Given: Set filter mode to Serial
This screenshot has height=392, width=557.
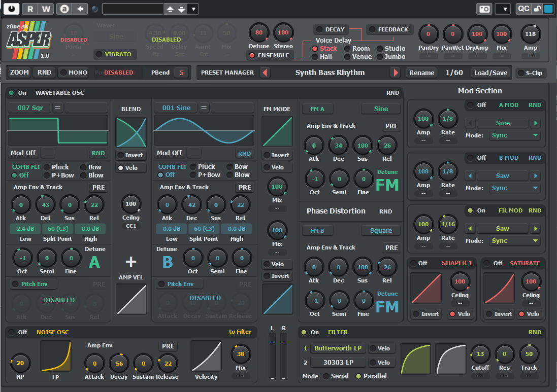Looking at the screenshot, I should coord(326,376).
